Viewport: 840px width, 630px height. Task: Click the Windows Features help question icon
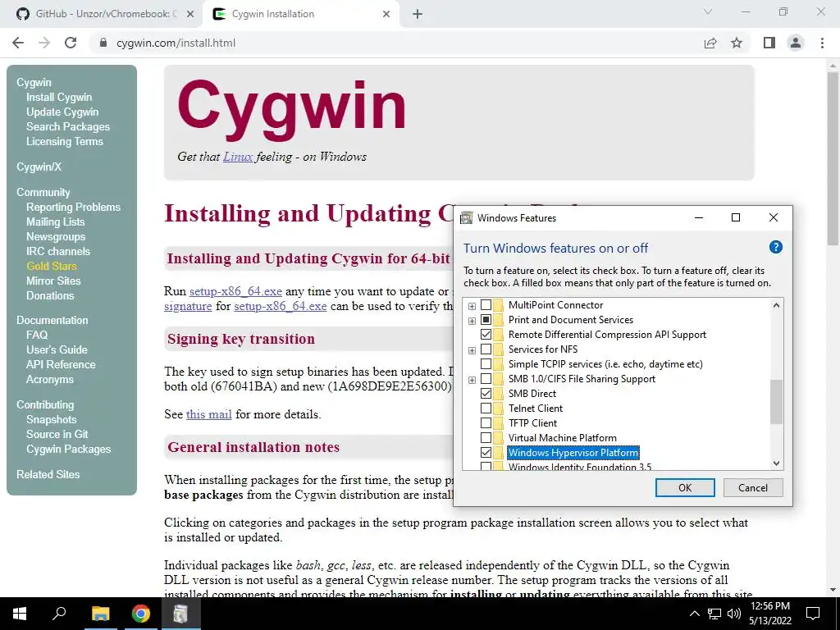[x=775, y=247]
